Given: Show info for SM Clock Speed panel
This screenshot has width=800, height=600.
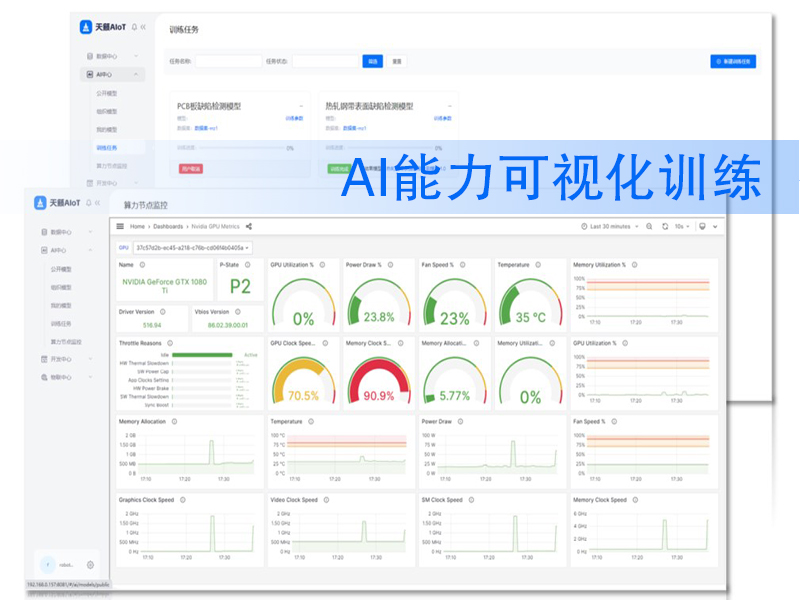Looking at the screenshot, I should [x=471, y=500].
